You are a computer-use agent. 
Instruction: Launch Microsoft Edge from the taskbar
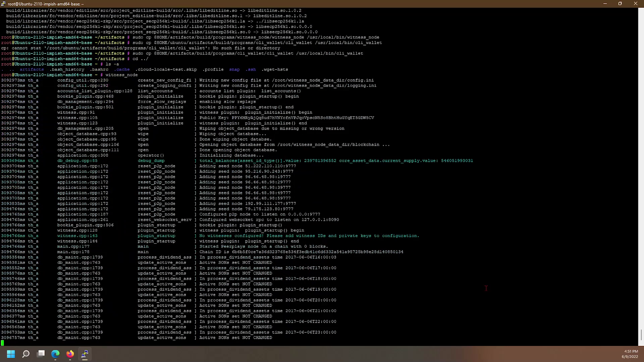tap(55, 354)
